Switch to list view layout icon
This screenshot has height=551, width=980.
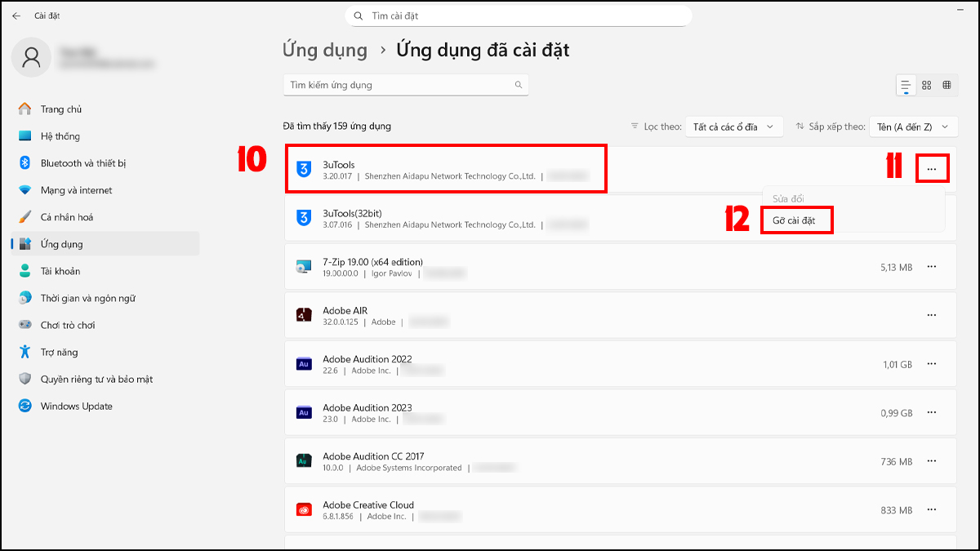pos(906,85)
